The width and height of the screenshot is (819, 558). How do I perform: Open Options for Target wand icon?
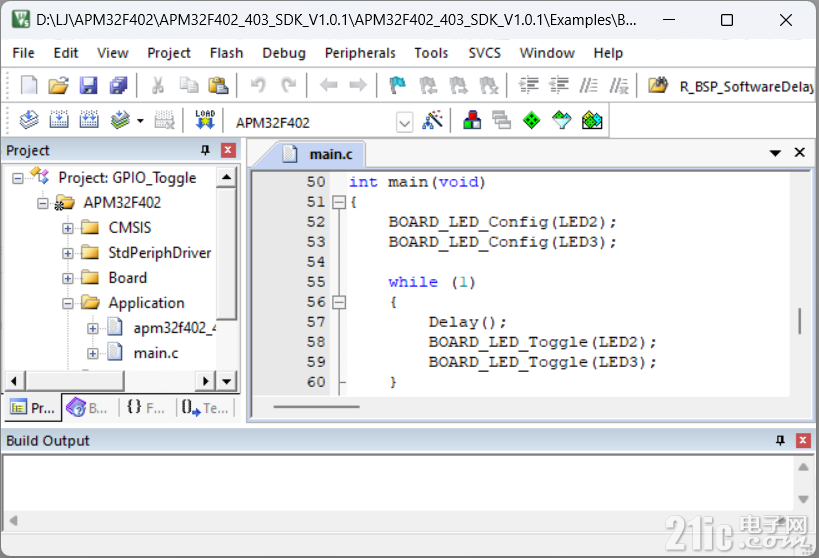coord(432,120)
